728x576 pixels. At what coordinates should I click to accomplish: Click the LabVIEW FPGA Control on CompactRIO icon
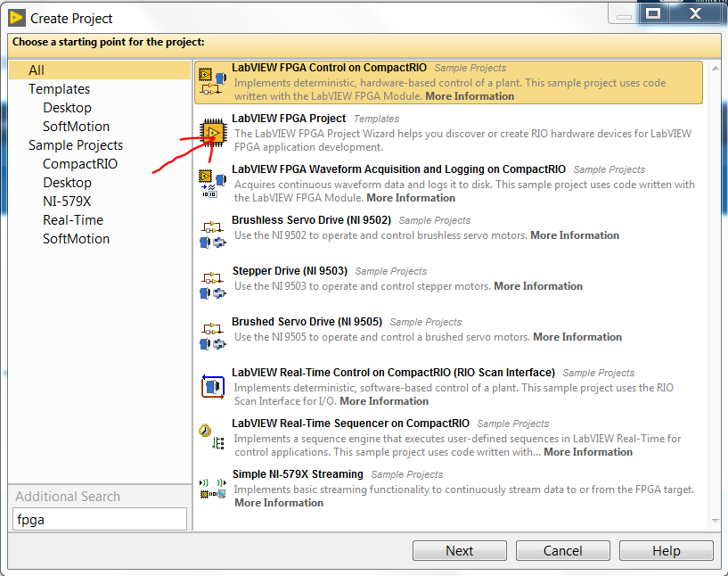pyautogui.click(x=213, y=82)
